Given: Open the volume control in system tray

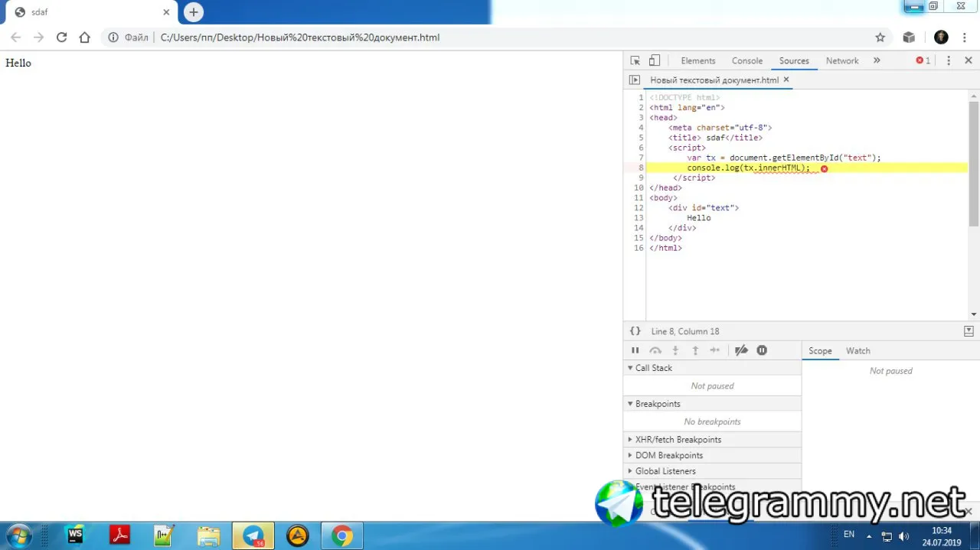Looking at the screenshot, I should 903,536.
